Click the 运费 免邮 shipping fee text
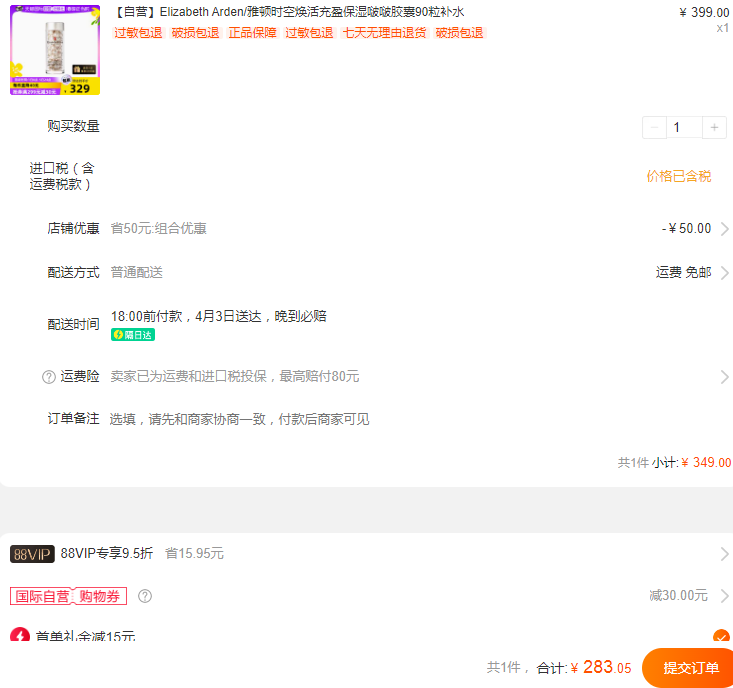The height and width of the screenshot is (688, 733). (x=683, y=272)
